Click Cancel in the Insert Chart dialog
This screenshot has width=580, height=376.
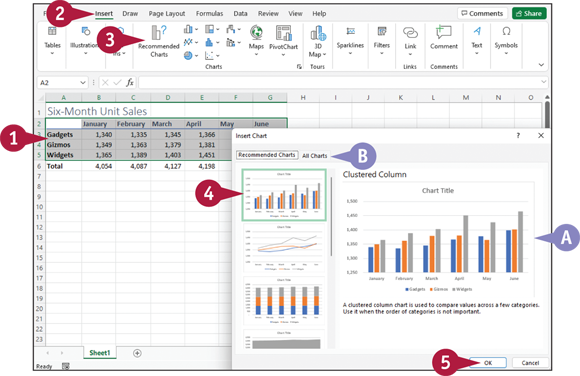pos(530,363)
